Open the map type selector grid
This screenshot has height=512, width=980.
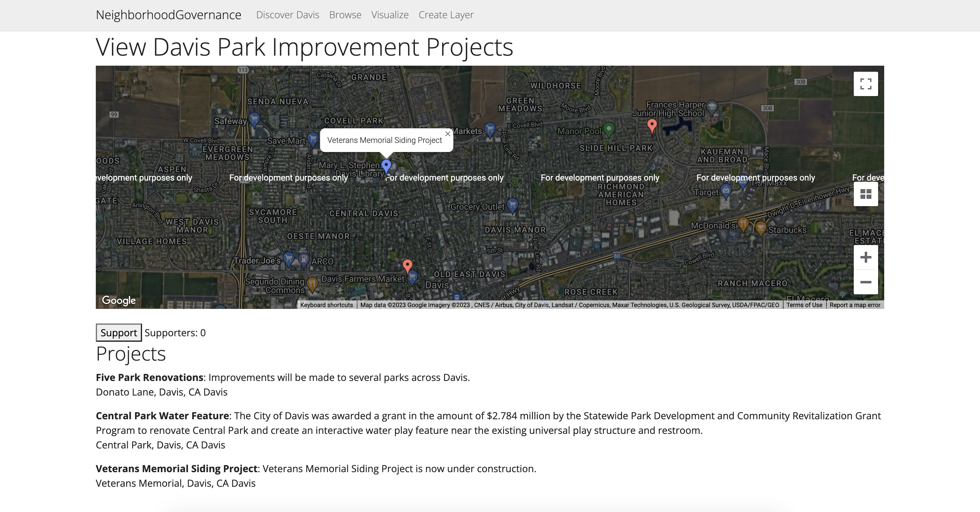[866, 194]
